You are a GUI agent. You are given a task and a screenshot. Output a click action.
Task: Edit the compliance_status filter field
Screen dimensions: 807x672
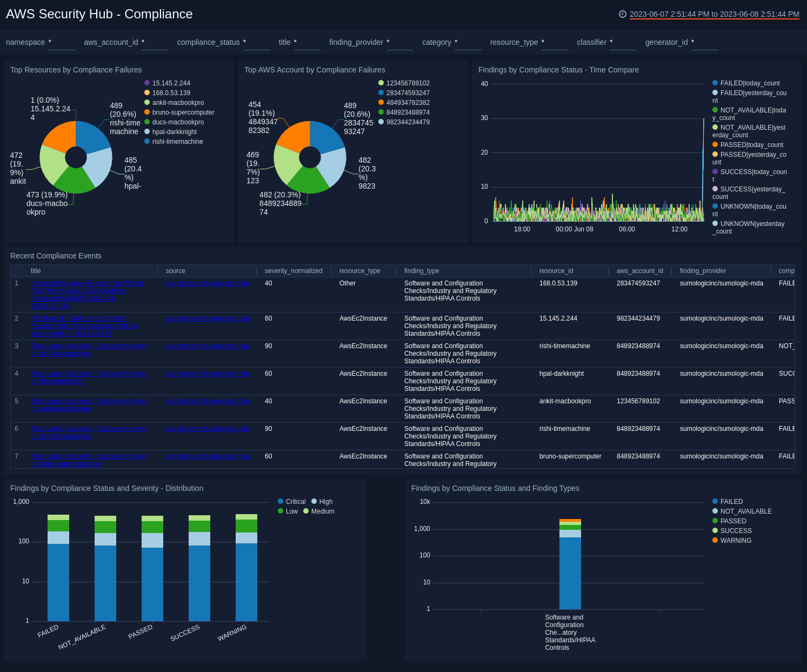tap(257, 42)
